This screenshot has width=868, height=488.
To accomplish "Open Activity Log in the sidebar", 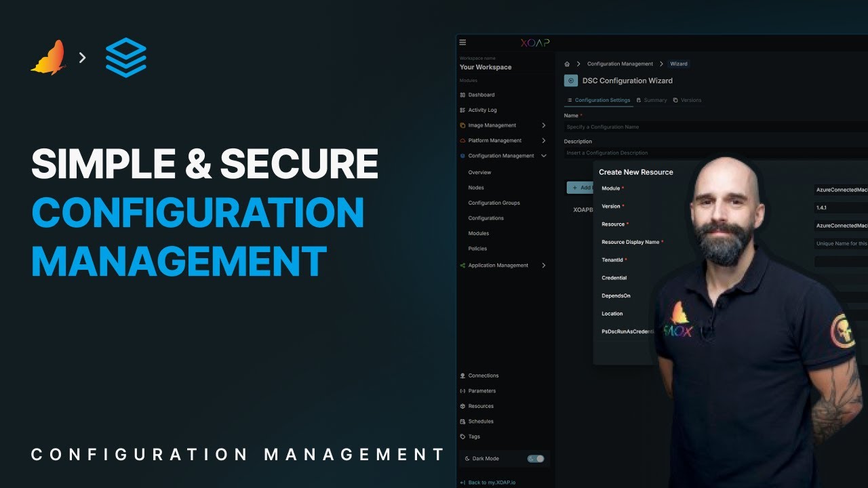I will click(483, 110).
